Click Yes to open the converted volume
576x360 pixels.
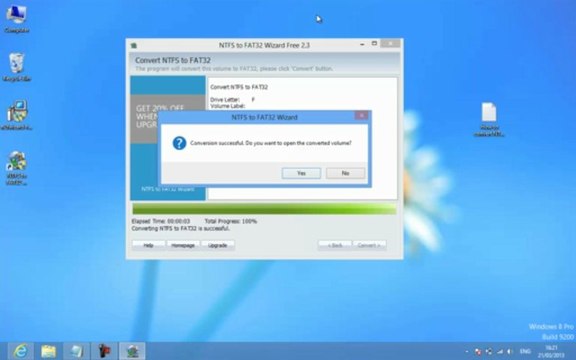(301, 173)
